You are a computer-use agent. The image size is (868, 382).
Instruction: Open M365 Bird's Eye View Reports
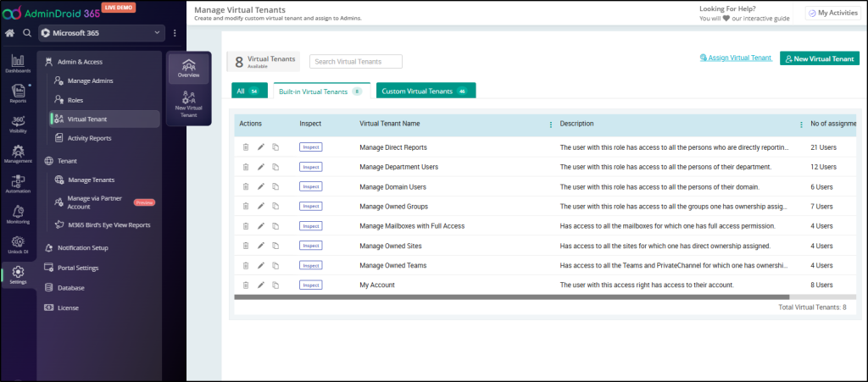[108, 225]
